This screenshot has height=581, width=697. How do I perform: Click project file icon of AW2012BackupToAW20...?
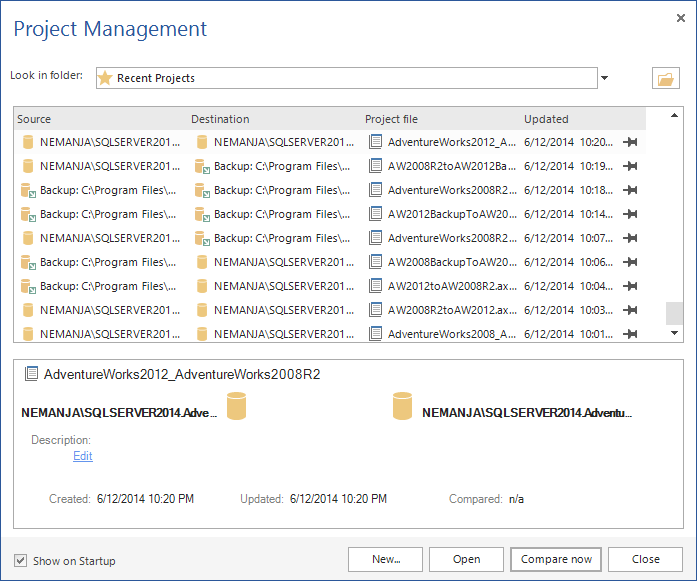(x=376, y=214)
